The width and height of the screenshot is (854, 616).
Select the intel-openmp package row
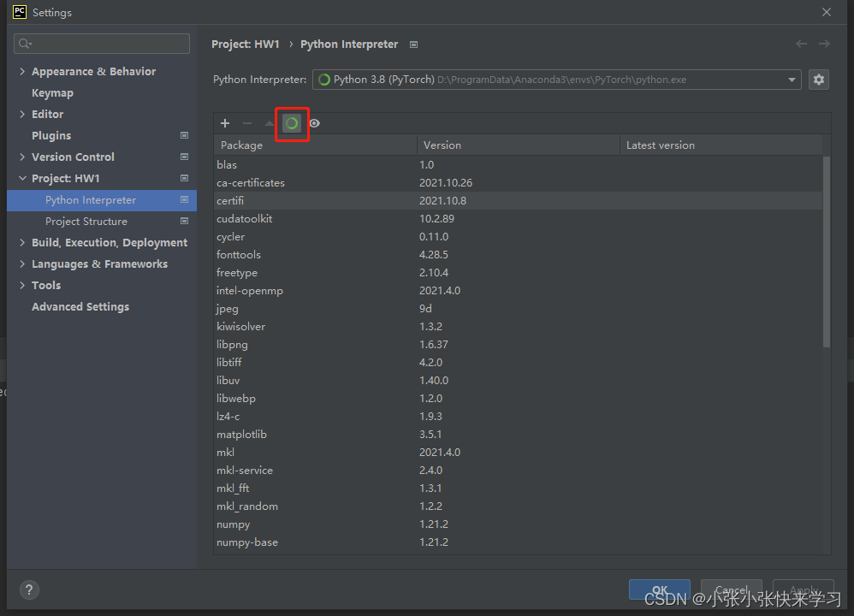pyautogui.click(x=518, y=290)
